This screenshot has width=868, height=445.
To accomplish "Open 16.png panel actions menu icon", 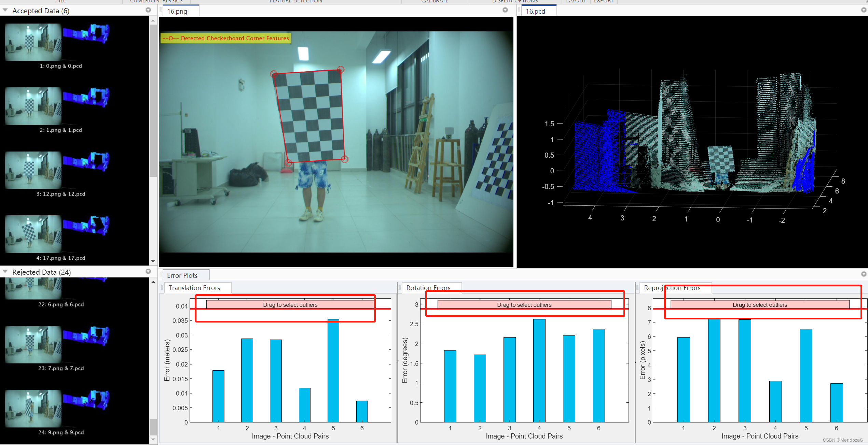I will click(x=505, y=10).
